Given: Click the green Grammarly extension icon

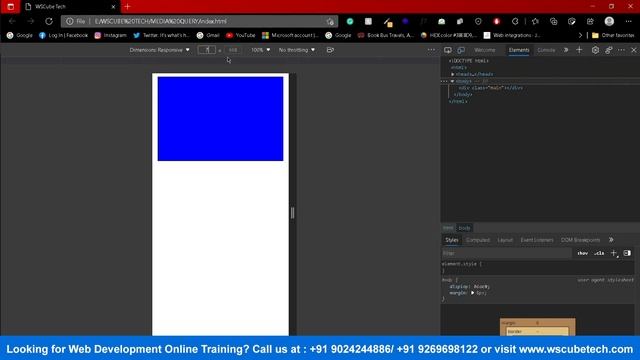Looking at the screenshot, I should pos(350,21).
